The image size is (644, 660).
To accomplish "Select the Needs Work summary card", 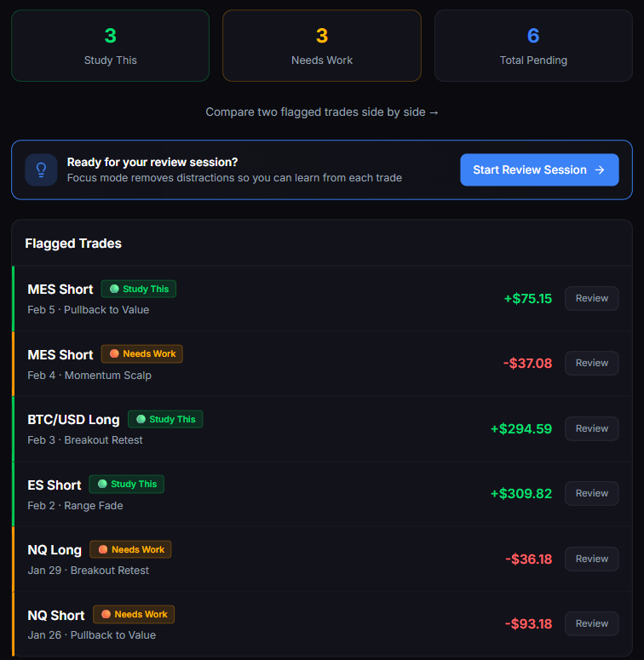I will (322, 46).
